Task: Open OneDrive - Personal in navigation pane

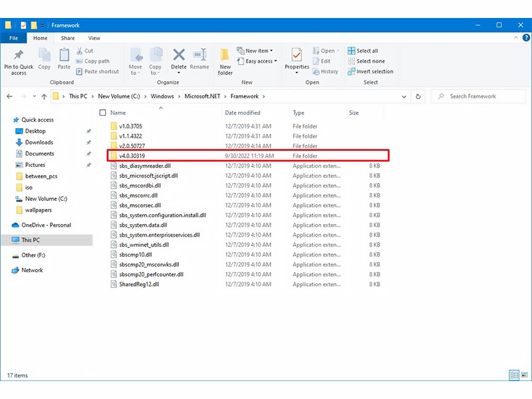Action: [x=46, y=225]
